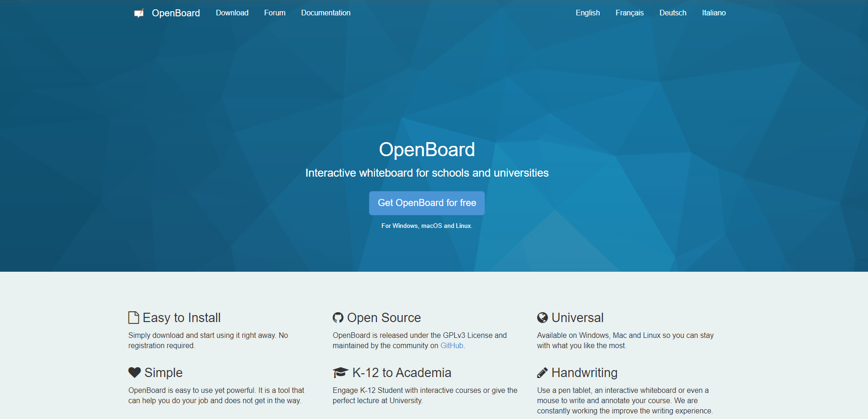Go to the OpenBoard brand home link
Image resolution: width=868 pixels, height=419 pixels.
point(176,13)
